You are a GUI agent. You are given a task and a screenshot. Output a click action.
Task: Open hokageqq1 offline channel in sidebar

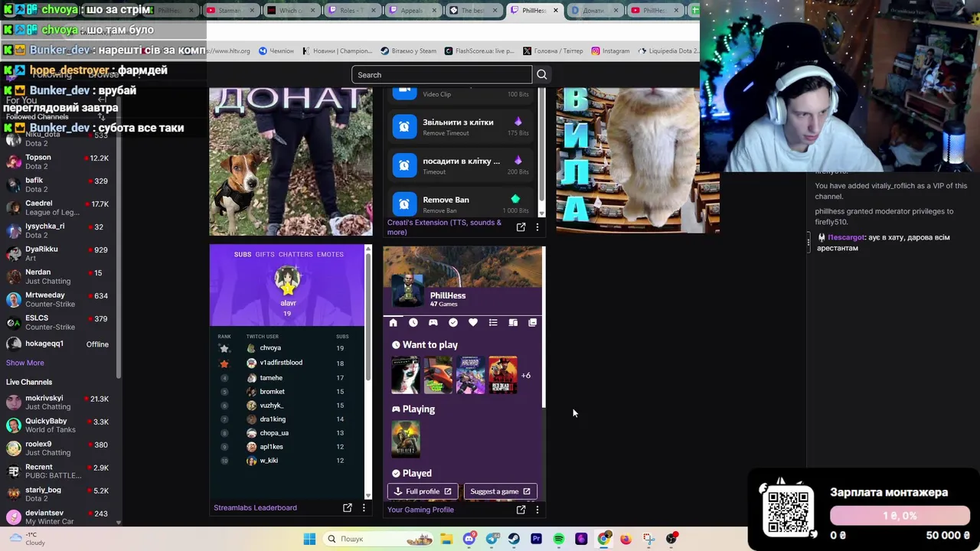pyautogui.click(x=57, y=344)
